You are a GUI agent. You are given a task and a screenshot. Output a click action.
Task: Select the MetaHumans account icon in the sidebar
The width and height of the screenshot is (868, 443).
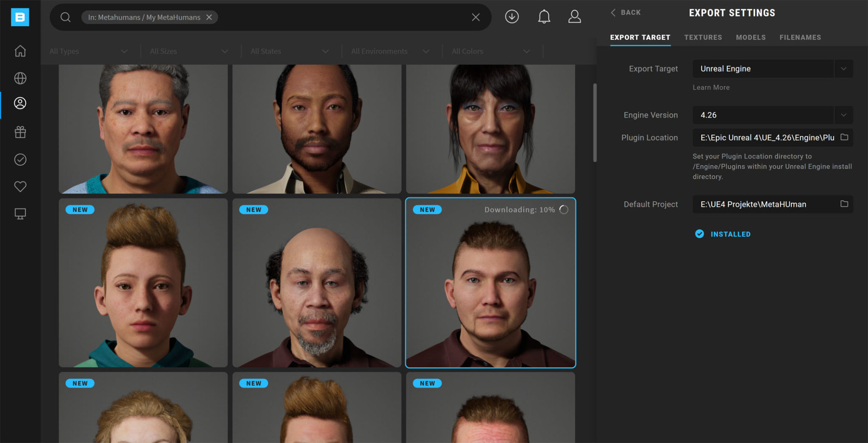point(20,103)
